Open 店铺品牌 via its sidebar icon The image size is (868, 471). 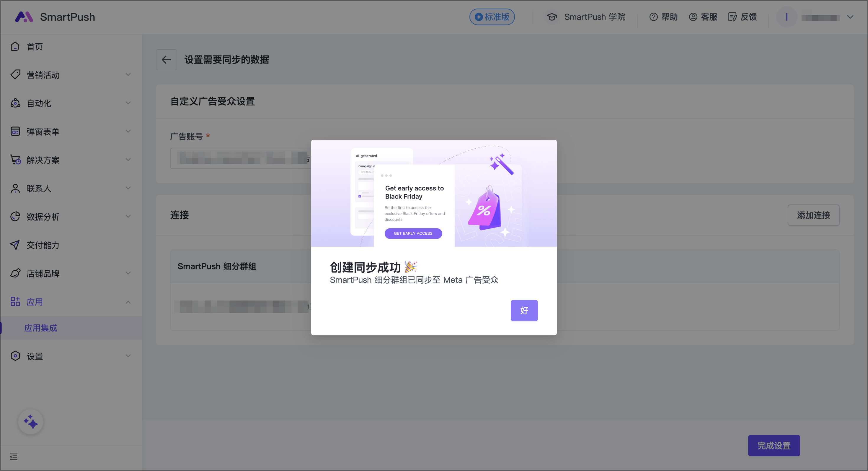pos(15,273)
